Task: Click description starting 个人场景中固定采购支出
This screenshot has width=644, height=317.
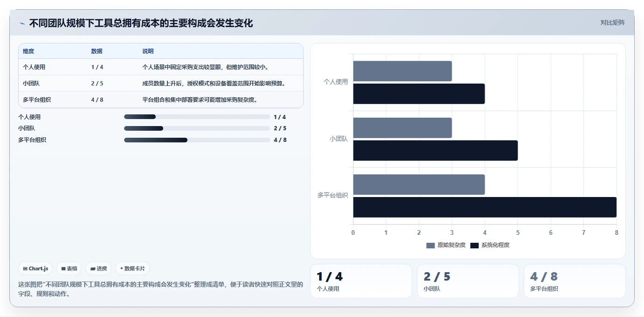Action: point(205,67)
